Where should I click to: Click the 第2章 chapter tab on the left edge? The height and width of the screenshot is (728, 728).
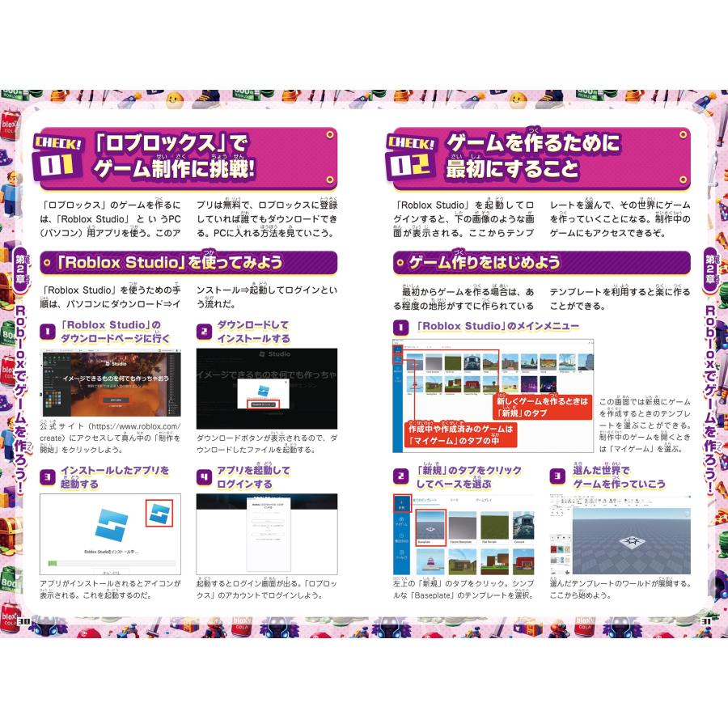point(21,270)
